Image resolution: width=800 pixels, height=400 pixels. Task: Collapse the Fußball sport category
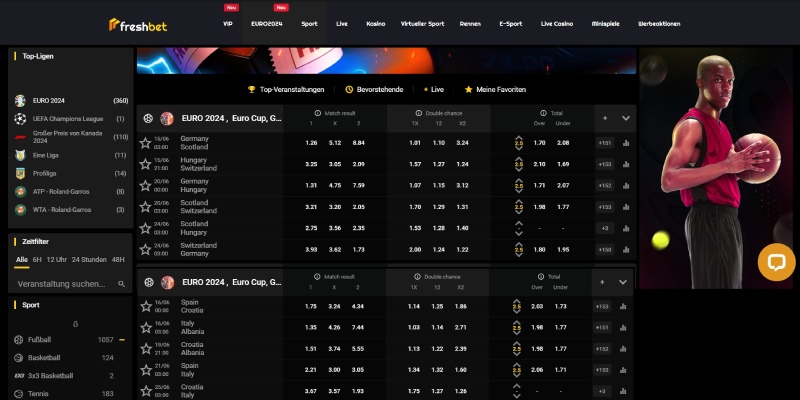[x=122, y=340]
